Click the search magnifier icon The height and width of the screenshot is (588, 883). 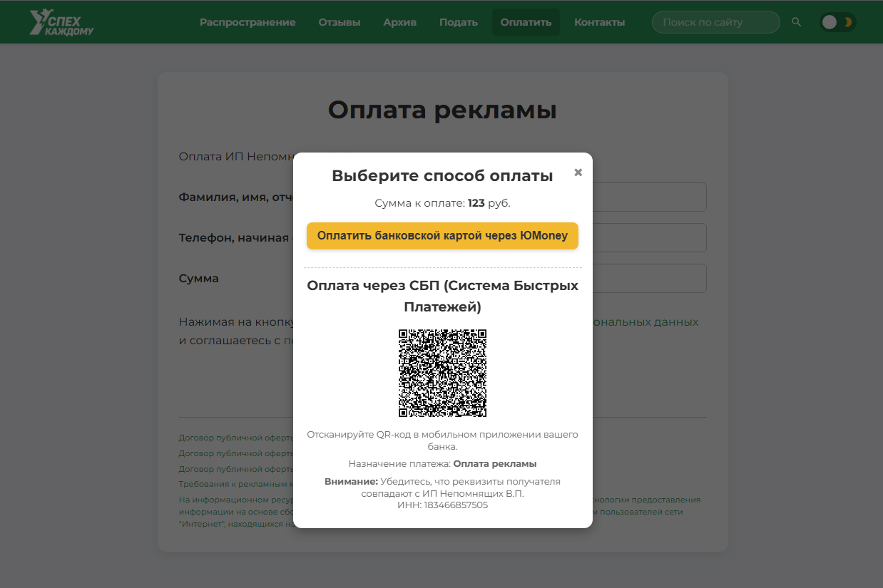click(x=796, y=21)
